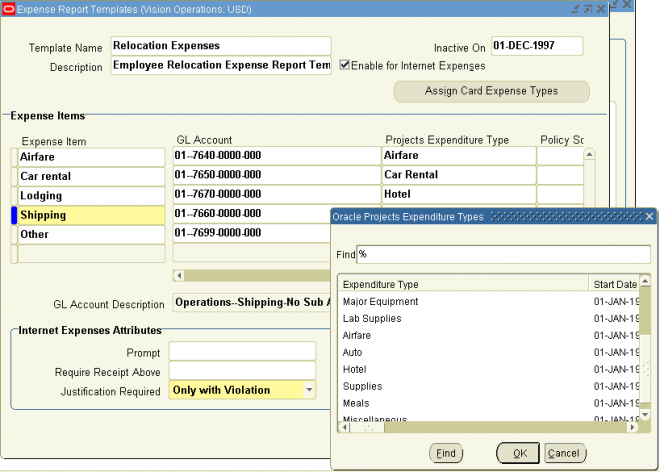Click the Description field
The image size is (660, 472).
[221, 65]
